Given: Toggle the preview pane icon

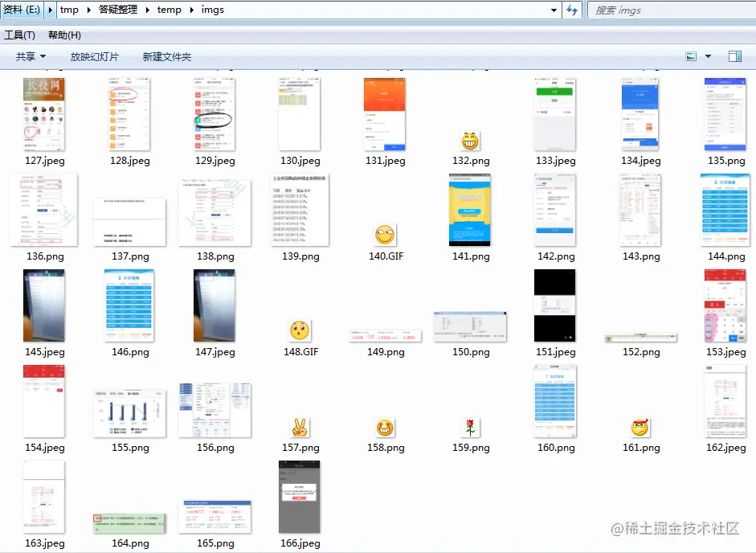Looking at the screenshot, I should [x=735, y=56].
